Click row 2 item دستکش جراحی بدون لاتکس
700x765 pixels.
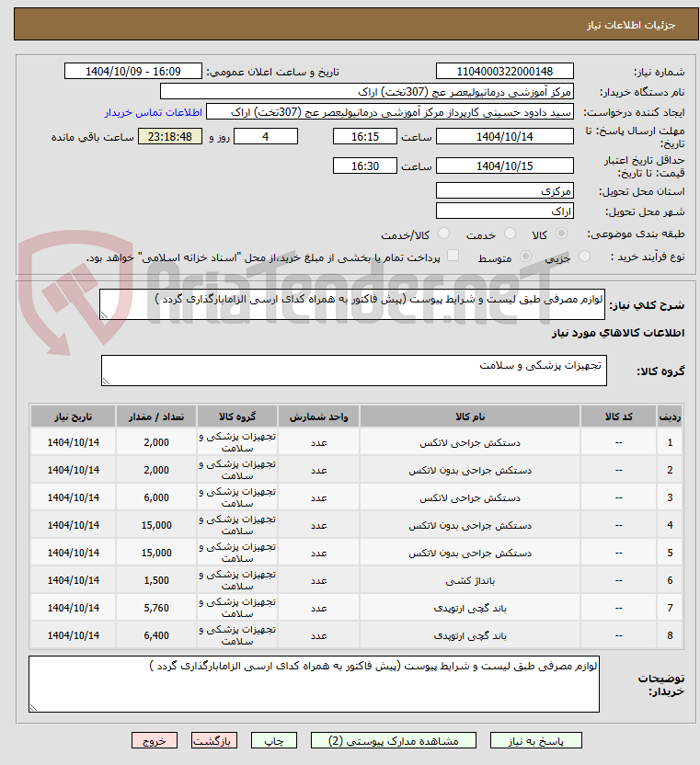[x=470, y=471]
